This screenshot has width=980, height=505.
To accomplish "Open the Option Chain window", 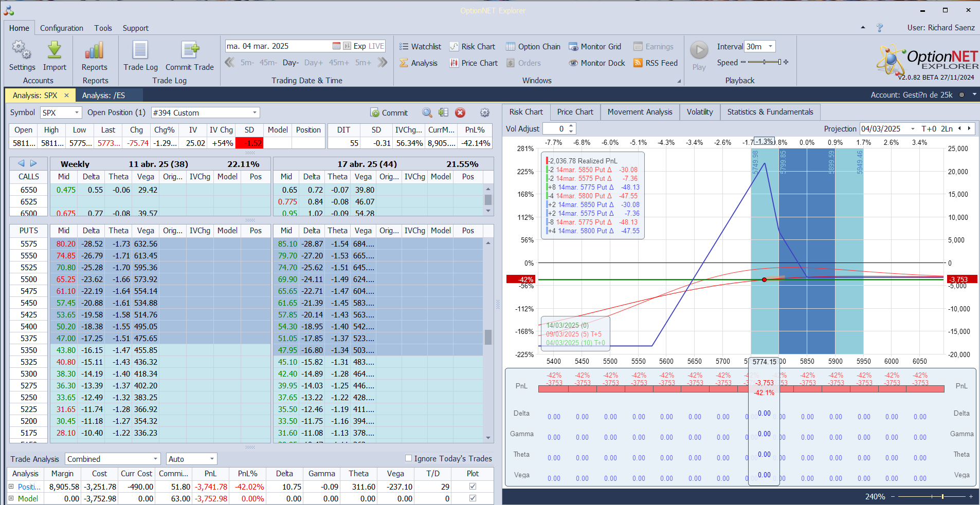I will coord(533,47).
